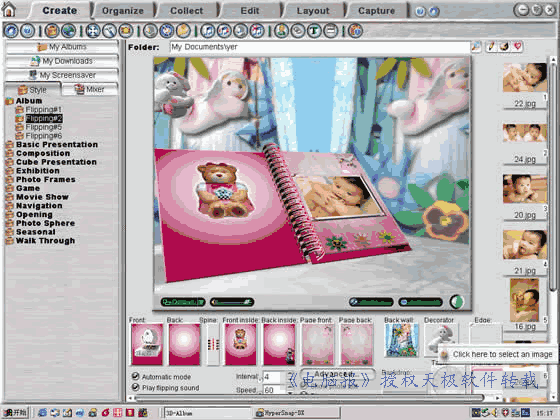The image size is (560, 420).
Task: Click the Back inside texture thumbnail
Action: point(279,345)
